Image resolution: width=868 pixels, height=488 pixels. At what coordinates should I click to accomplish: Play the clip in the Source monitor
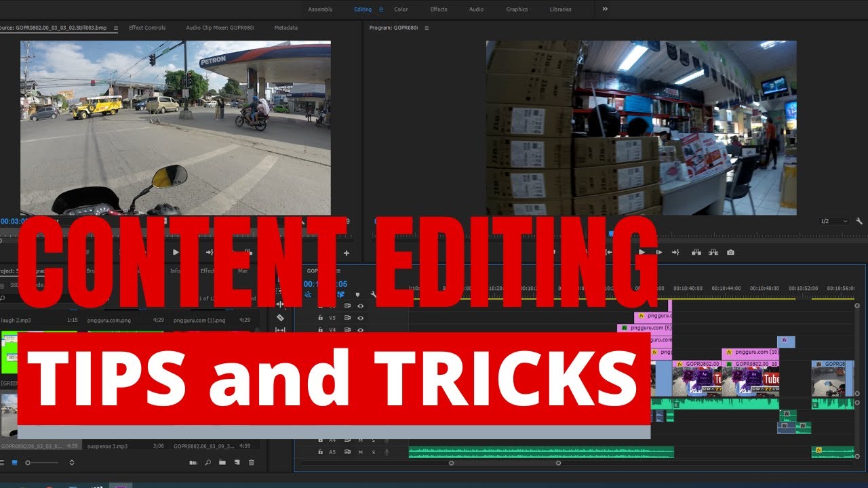(176, 252)
